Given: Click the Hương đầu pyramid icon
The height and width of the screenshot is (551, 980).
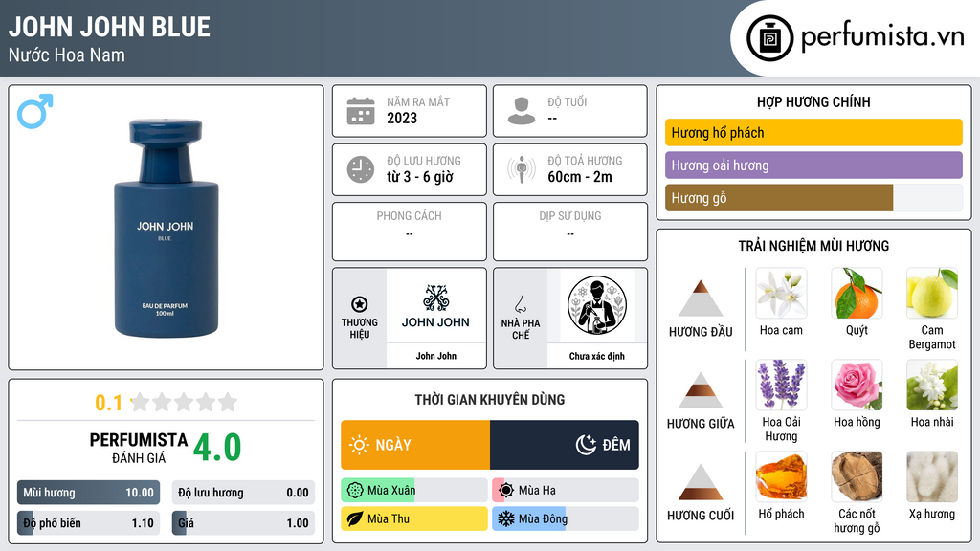Looking at the screenshot, I should (701, 298).
